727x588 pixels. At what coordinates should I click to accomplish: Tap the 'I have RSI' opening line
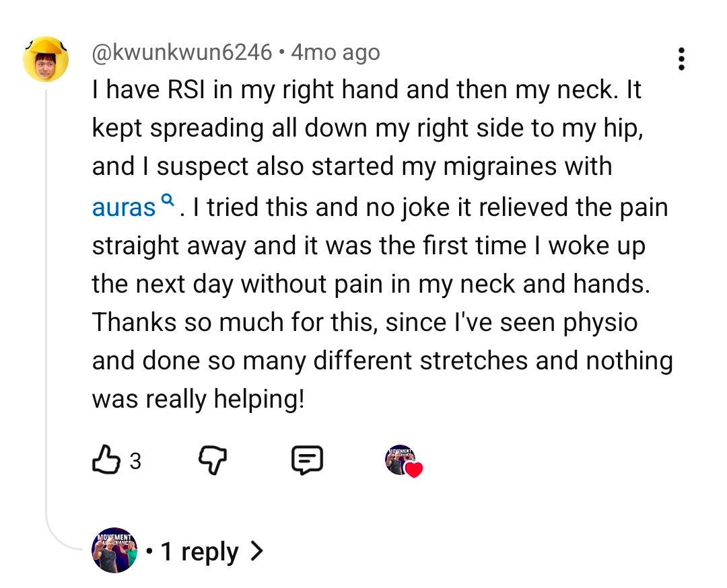(x=366, y=89)
